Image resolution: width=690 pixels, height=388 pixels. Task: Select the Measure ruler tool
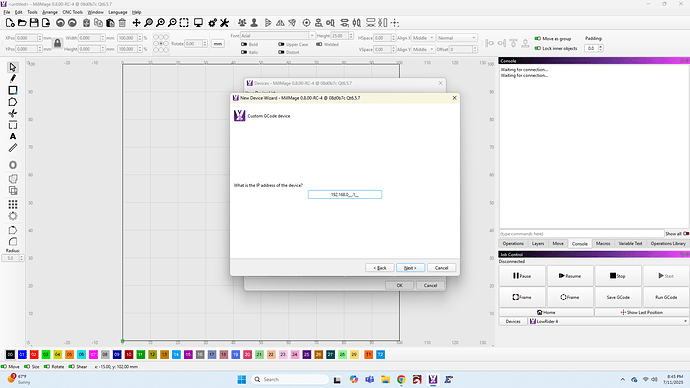(x=13, y=148)
